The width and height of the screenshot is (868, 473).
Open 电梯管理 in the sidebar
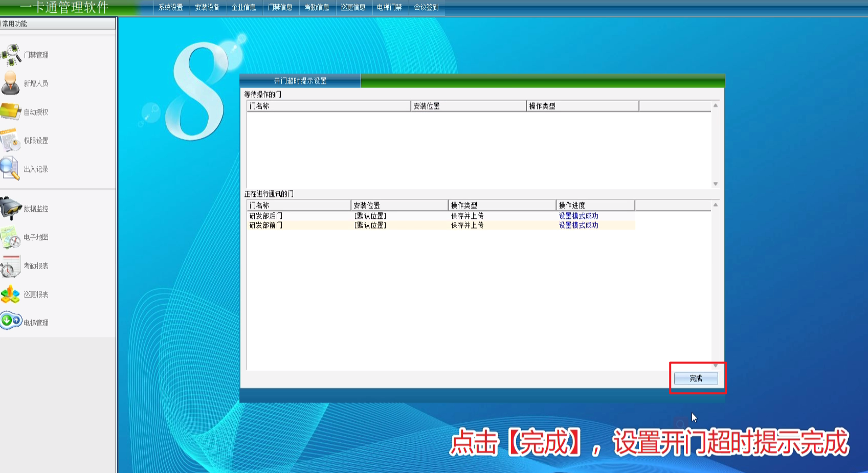[11, 321]
